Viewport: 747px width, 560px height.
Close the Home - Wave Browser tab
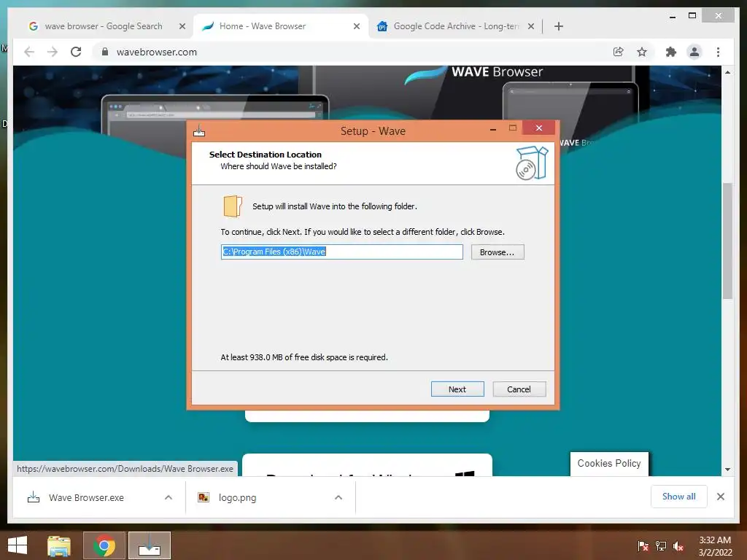pos(356,26)
